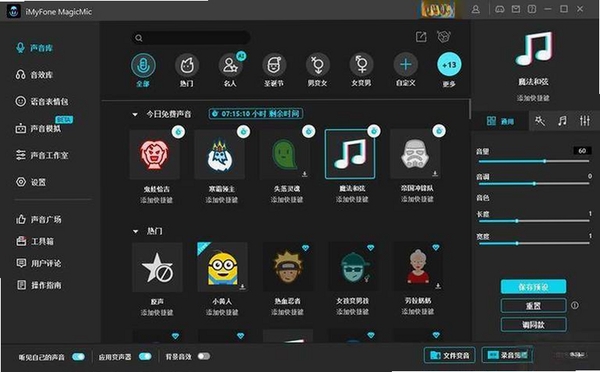Select the 小黄人 minion voice card
This screenshot has height=372, width=600.
[222, 267]
